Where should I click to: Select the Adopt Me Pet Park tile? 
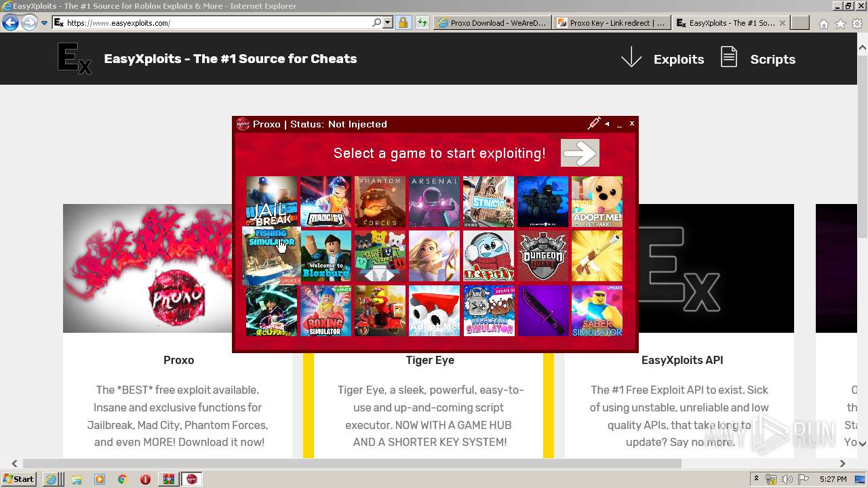click(x=597, y=201)
